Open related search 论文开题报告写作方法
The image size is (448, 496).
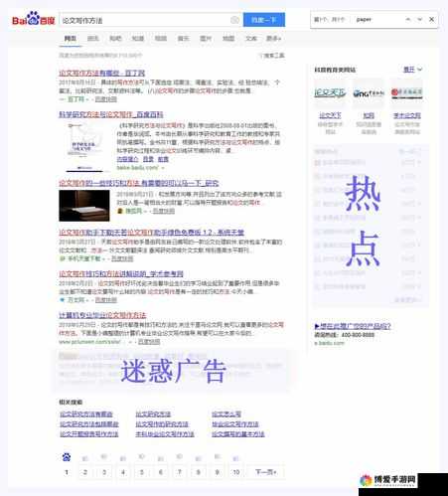coord(89,434)
